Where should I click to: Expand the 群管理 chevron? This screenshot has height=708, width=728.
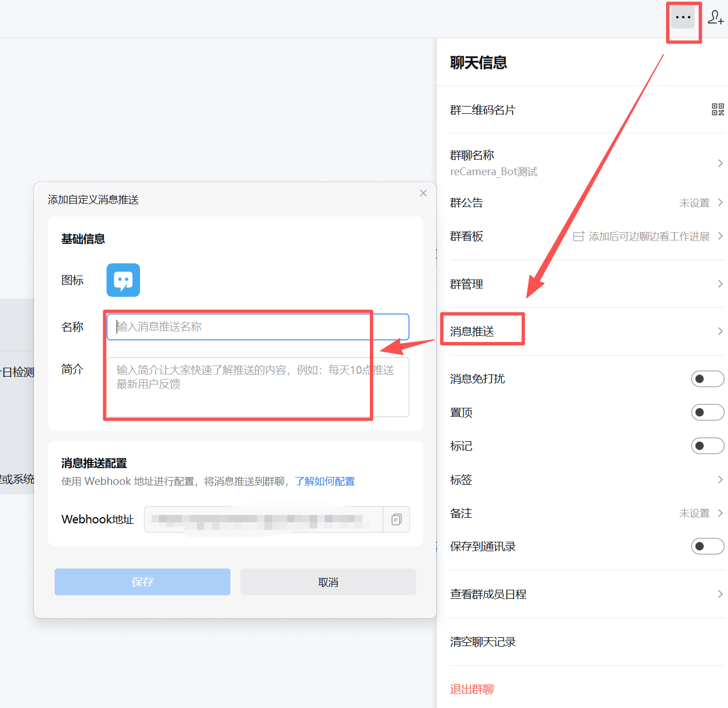pyautogui.click(x=720, y=284)
